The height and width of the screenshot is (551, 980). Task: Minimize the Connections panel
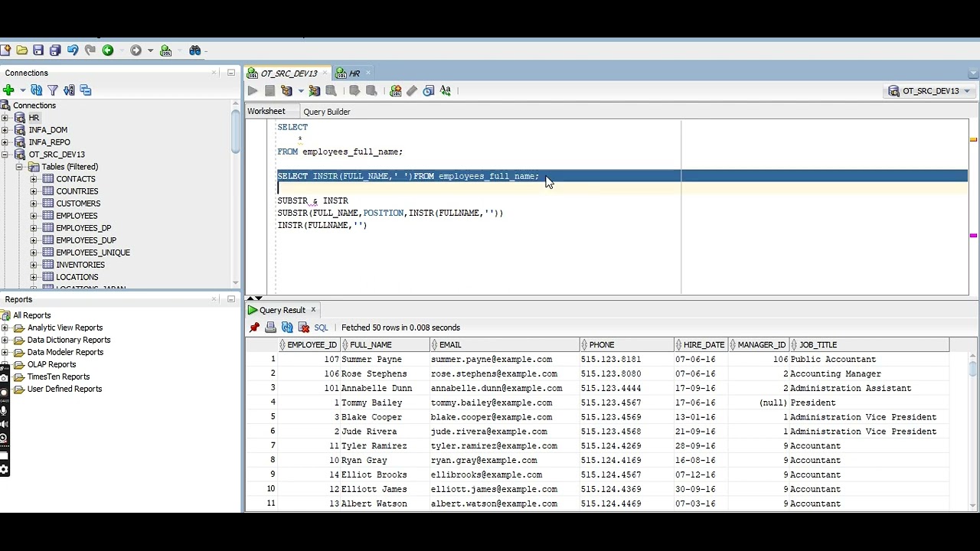[x=230, y=73]
